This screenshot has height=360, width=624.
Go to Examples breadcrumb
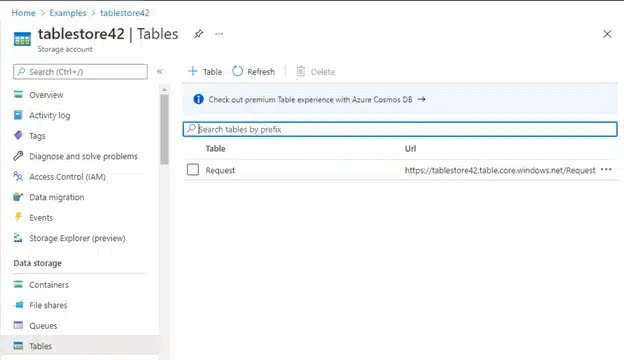(68, 13)
